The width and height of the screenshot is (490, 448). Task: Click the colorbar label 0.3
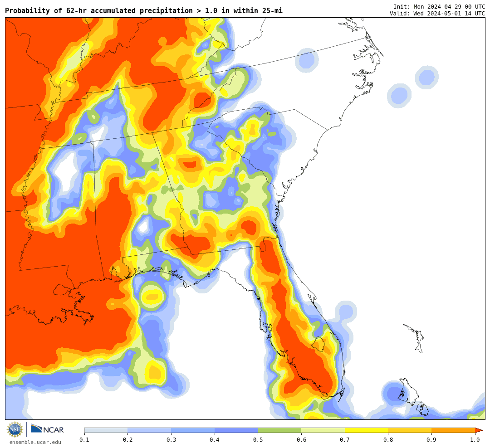click(171, 440)
